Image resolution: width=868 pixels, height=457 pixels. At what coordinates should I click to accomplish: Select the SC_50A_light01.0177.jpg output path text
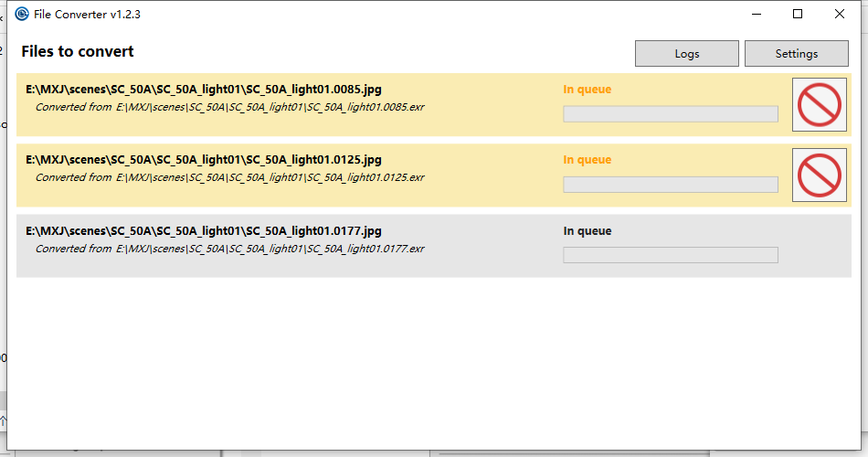204,231
